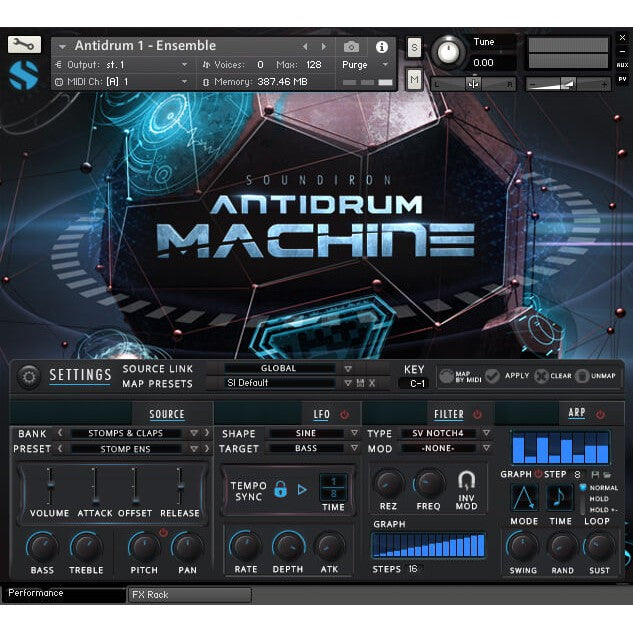Screen dimensions: 633x633
Task: Click the Map by MIDI icon
Action: coord(446,376)
